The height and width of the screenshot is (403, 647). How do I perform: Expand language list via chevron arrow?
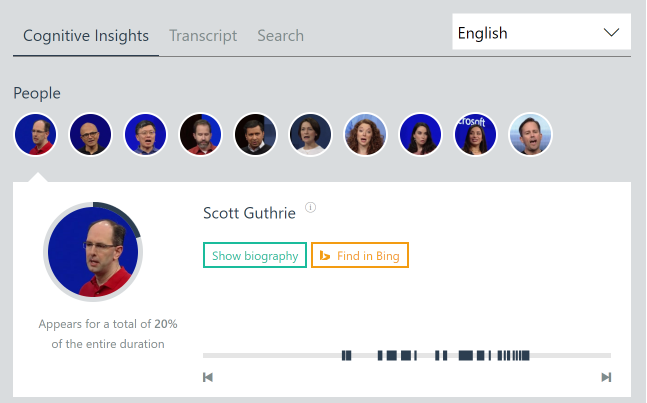point(611,32)
